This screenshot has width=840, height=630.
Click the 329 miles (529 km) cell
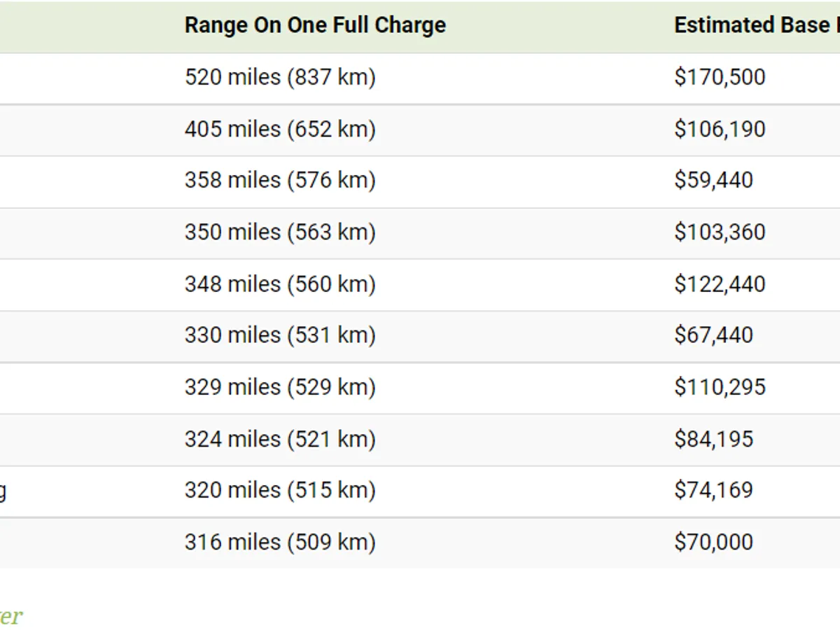(280, 387)
